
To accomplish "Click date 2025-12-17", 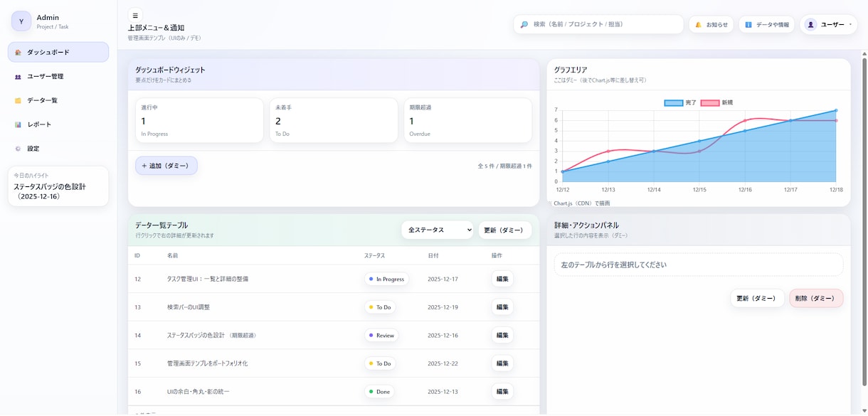I will (x=443, y=279).
